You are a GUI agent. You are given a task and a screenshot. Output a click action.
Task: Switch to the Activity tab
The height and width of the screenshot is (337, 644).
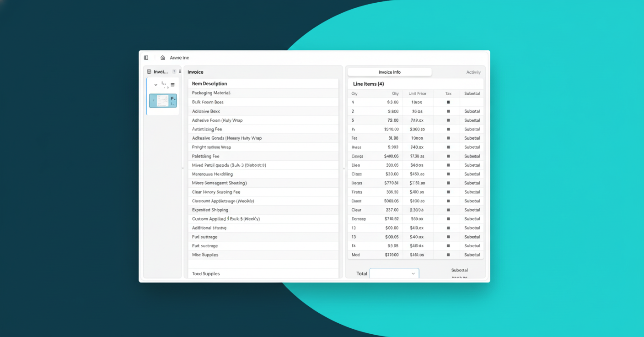point(473,72)
